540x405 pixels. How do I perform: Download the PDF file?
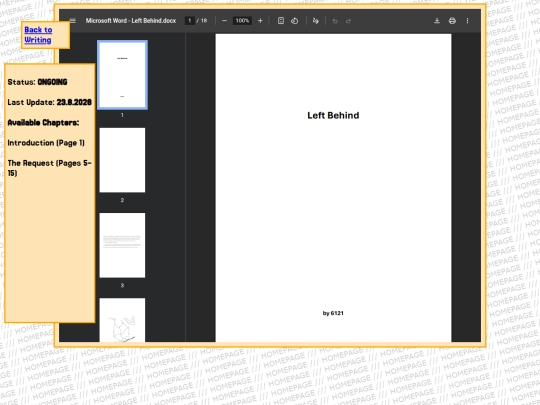pos(437,21)
